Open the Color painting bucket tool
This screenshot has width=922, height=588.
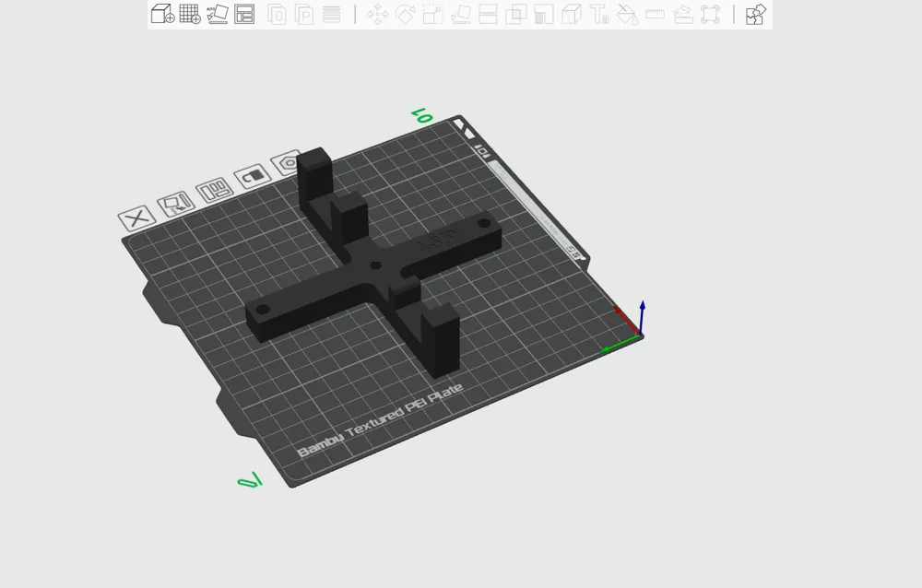click(627, 14)
